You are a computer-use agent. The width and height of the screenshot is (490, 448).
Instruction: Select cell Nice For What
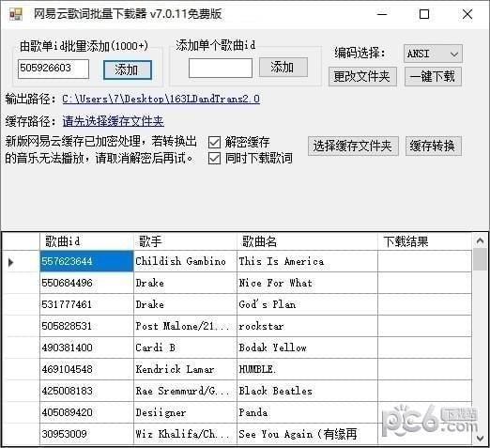click(307, 283)
